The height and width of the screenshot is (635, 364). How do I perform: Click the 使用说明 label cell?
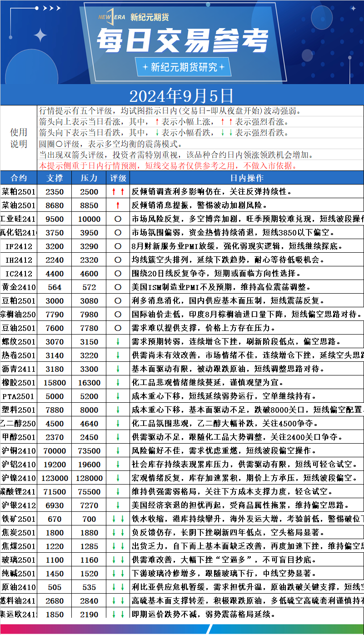coord(19,138)
